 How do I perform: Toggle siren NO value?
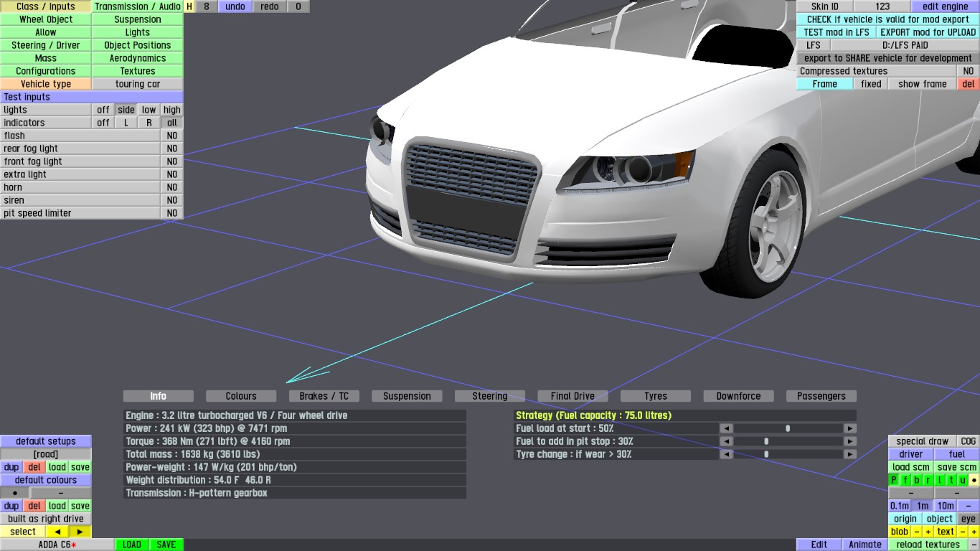(172, 200)
